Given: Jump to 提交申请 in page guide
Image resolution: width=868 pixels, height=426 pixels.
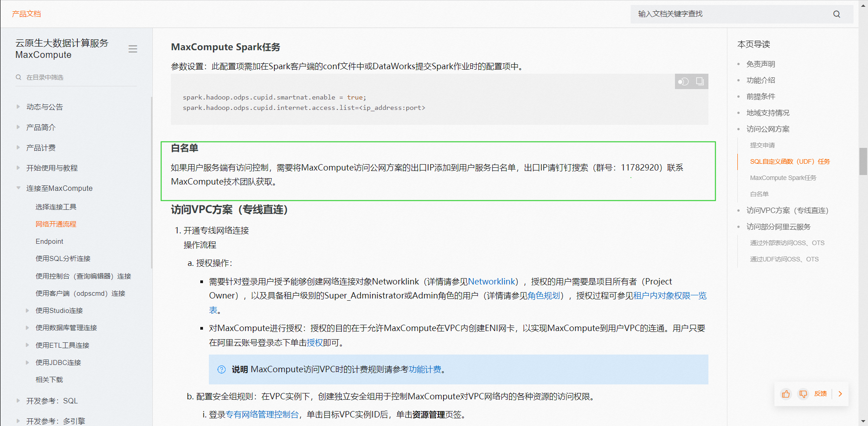Looking at the screenshot, I should tap(762, 145).
